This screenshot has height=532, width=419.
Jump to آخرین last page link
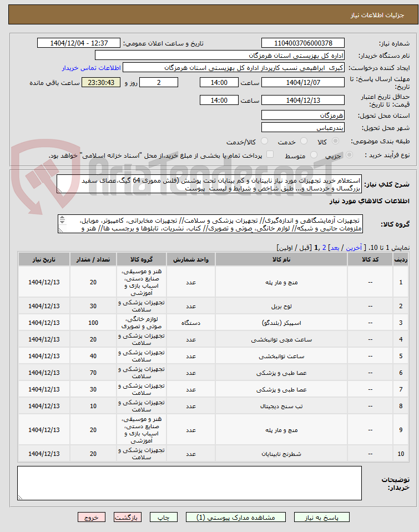[354, 248]
